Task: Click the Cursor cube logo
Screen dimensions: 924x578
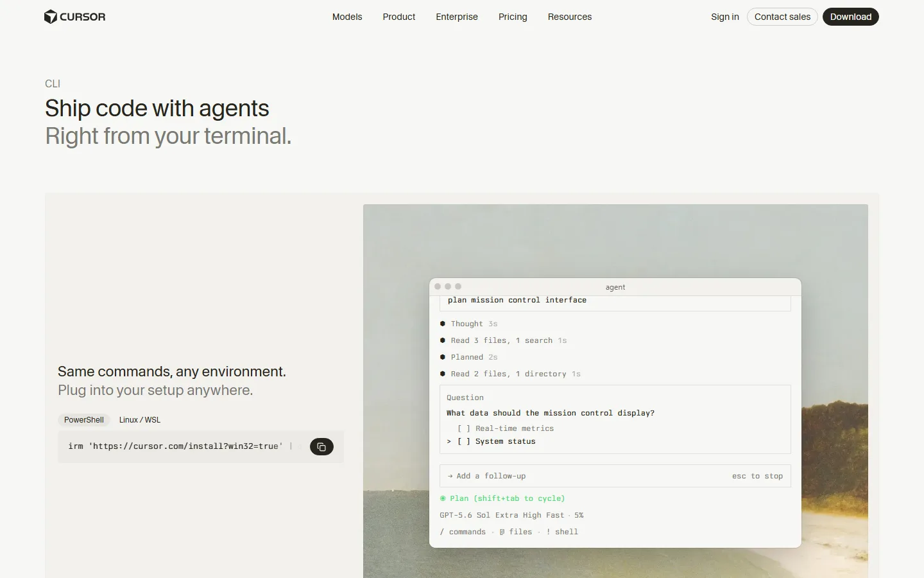Action: pos(51,17)
